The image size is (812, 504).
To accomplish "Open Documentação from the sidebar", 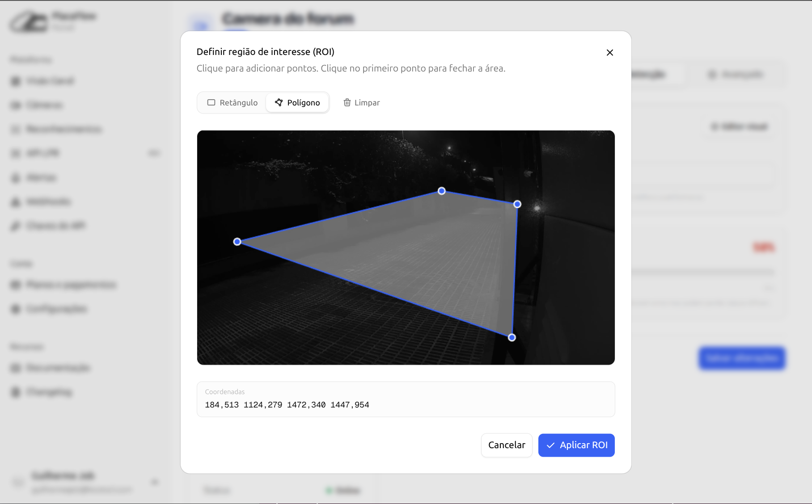I will 58,368.
